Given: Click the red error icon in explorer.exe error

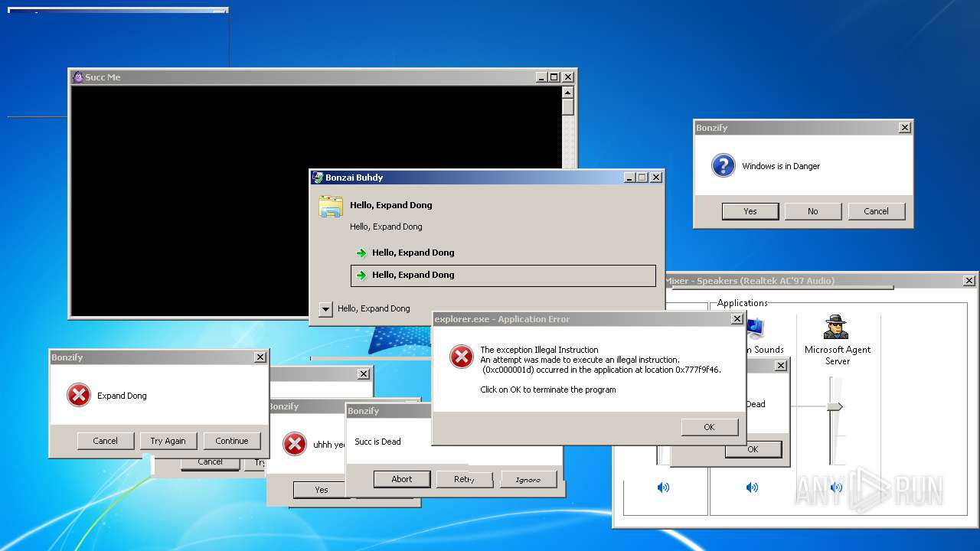Looking at the screenshot, I should (462, 356).
